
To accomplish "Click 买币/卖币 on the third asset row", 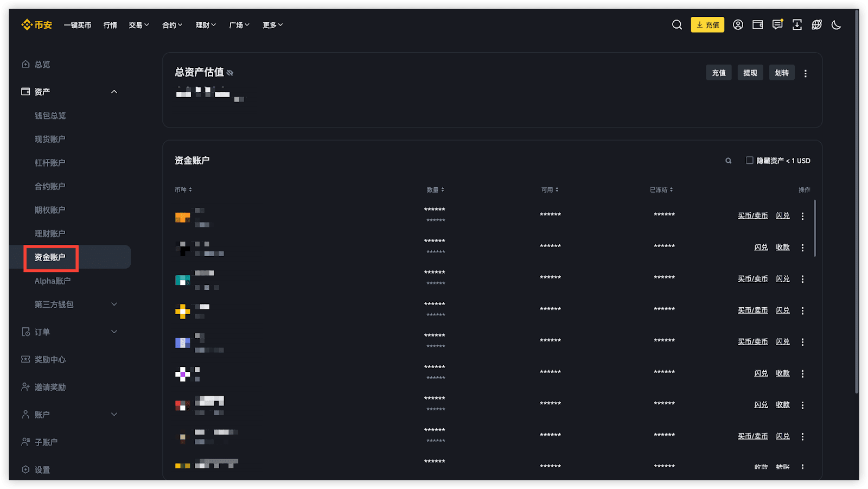I will 753,278.
